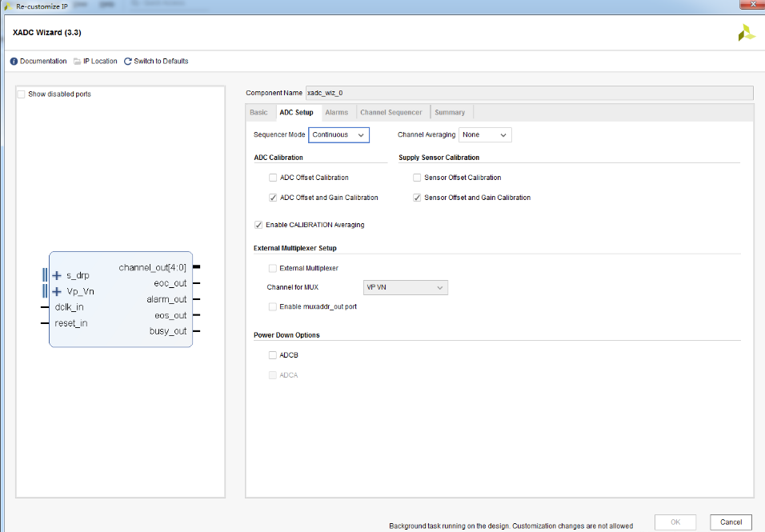Enable ADC Offset Calibration checkbox
This screenshot has height=532, width=765.
(273, 178)
